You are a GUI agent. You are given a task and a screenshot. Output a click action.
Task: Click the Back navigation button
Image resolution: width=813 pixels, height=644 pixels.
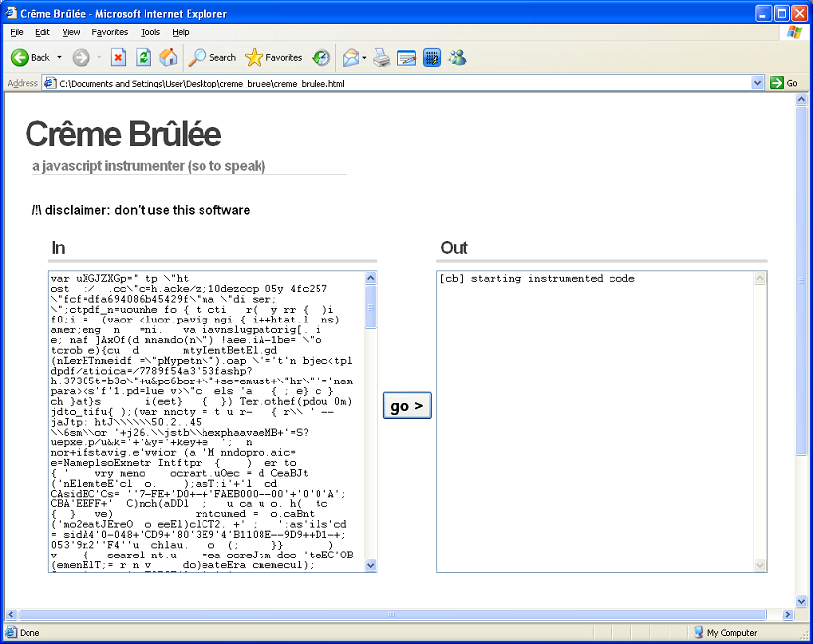(30, 57)
